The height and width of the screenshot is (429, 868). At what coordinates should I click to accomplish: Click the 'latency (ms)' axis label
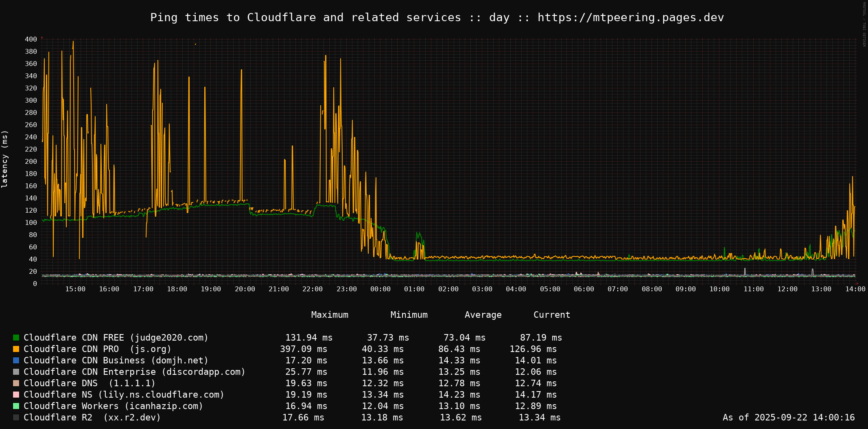coord(5,159)
